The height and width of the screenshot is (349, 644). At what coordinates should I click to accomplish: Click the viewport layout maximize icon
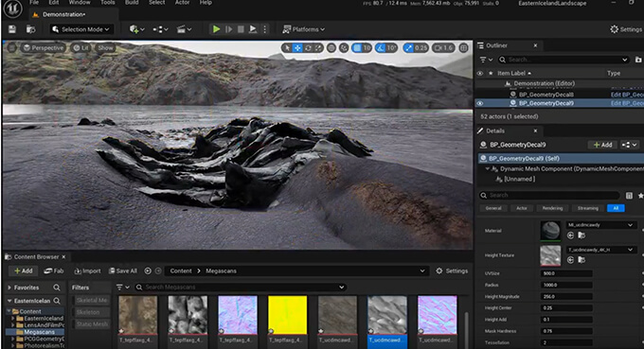tap(464, 48)
